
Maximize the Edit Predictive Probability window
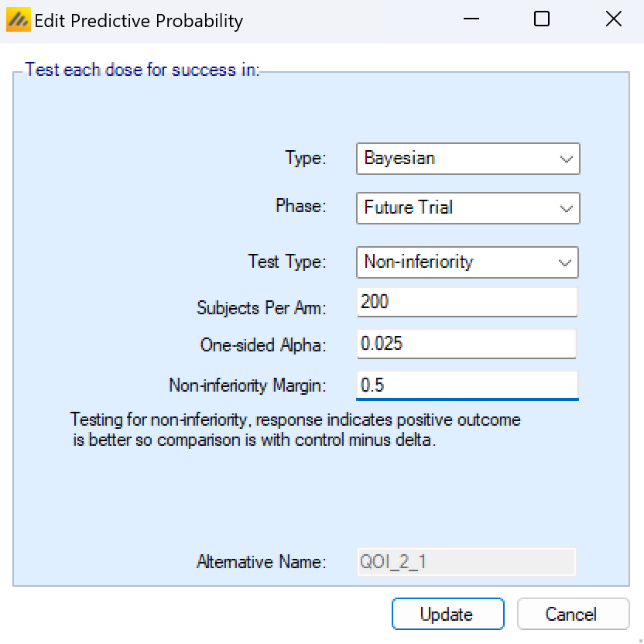pos(542,20)
